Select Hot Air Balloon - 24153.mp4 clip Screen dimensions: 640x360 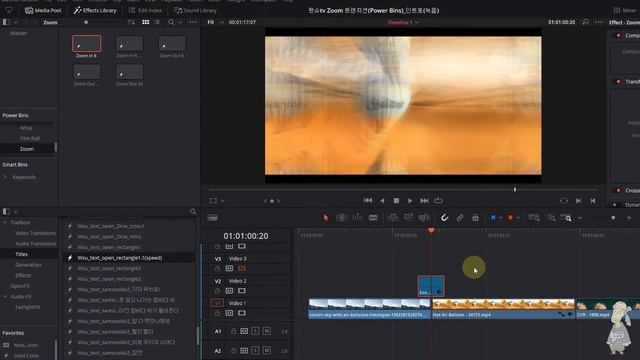pos(503,309)
